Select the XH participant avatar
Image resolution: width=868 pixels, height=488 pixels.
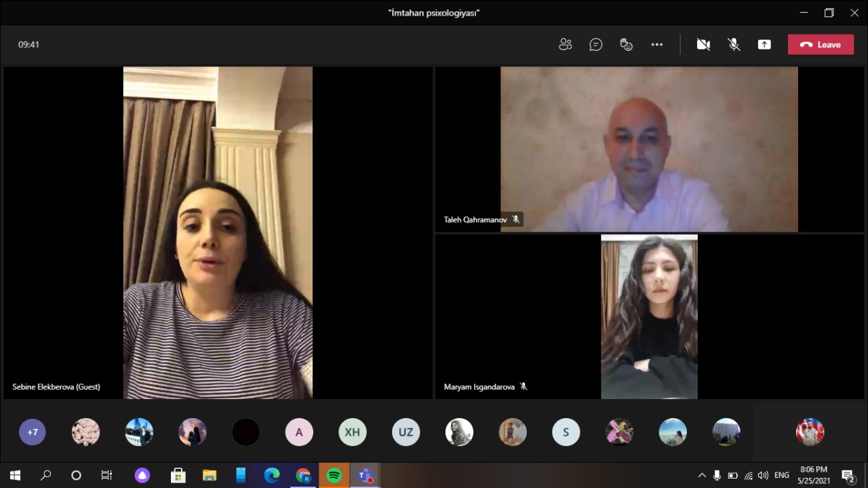point(352,432)
